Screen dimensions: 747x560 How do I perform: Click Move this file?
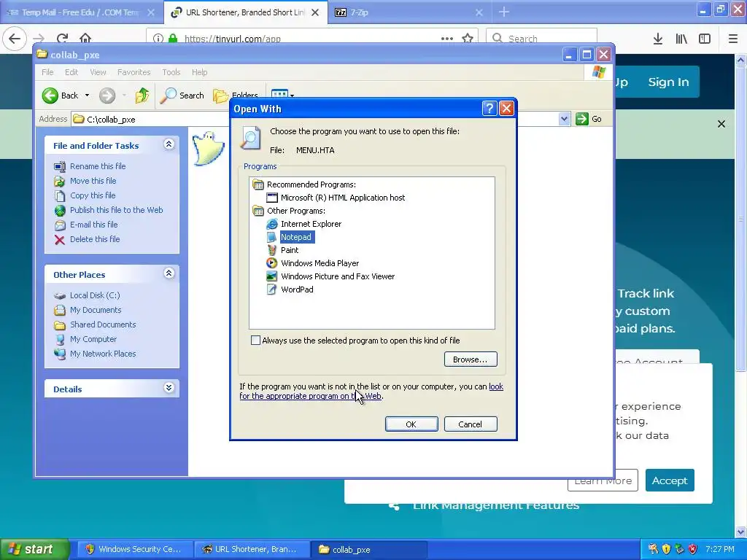[93, 181]
